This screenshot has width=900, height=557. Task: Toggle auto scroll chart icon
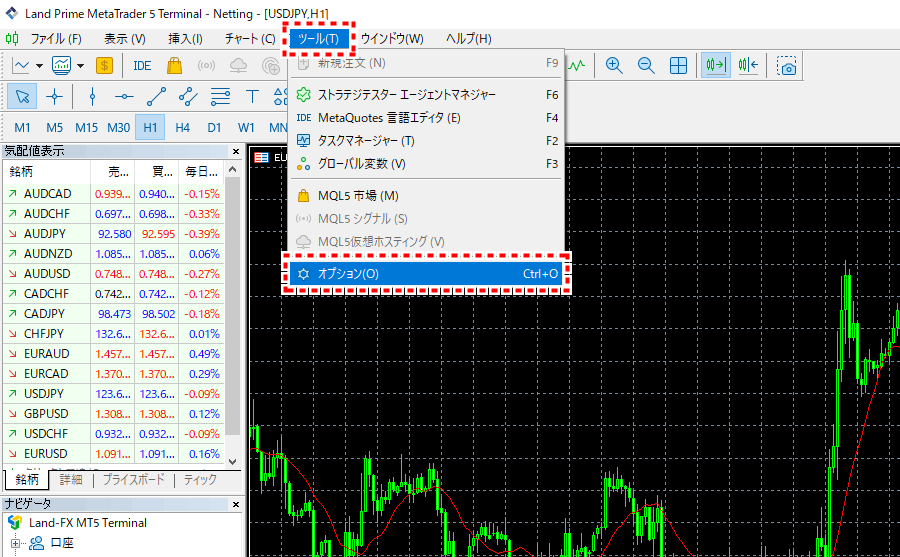click(716, 65)
